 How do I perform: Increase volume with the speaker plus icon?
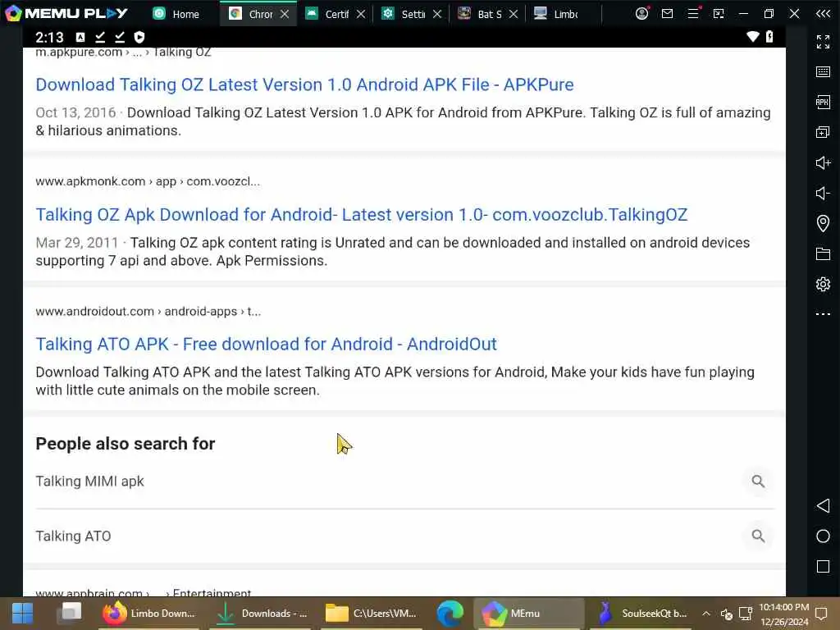click(823, 163)
